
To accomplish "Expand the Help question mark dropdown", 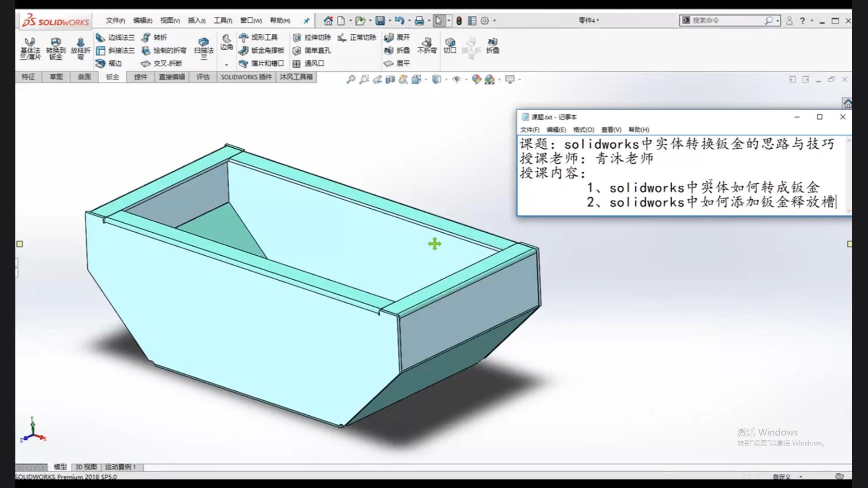I will pyautogui.click(x=812, y=21).
